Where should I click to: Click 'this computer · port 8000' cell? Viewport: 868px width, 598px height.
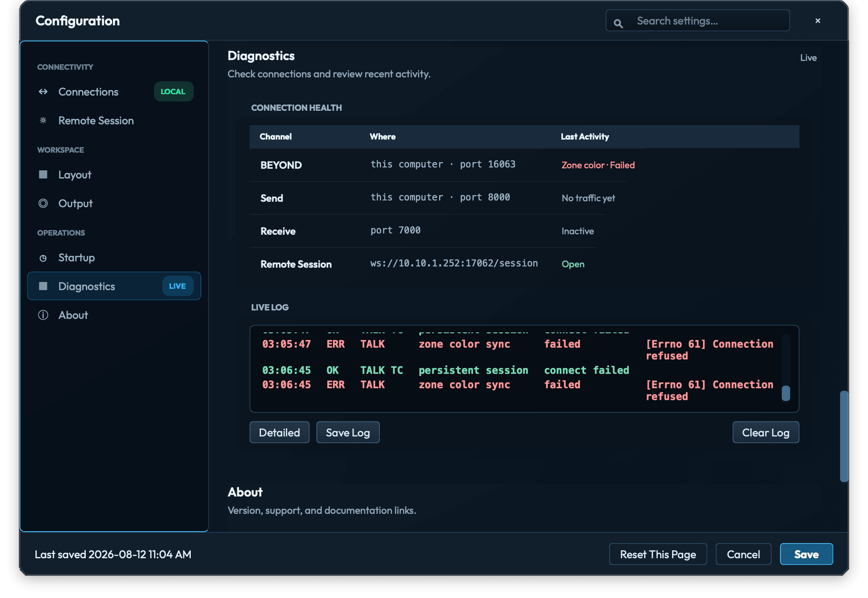pos(440,197)
